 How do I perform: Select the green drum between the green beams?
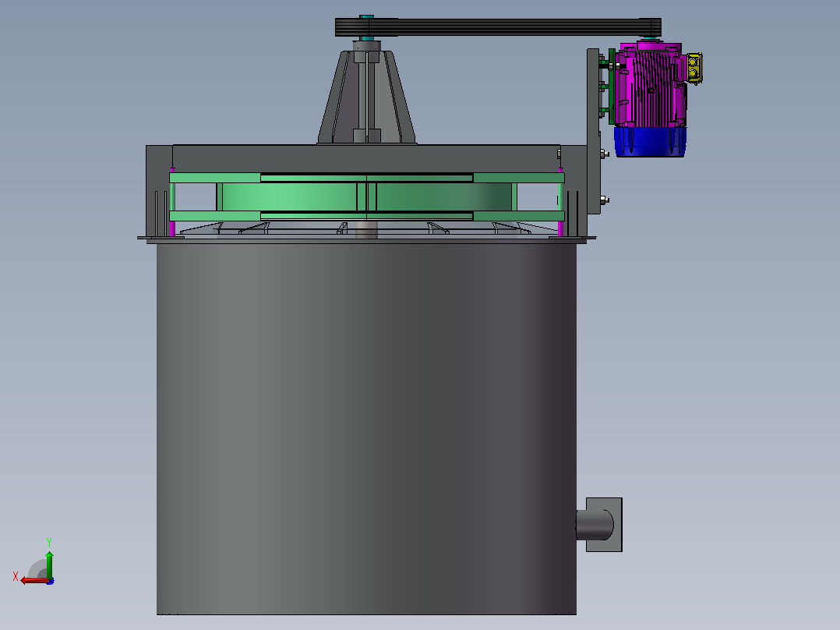tap(366, 196)
